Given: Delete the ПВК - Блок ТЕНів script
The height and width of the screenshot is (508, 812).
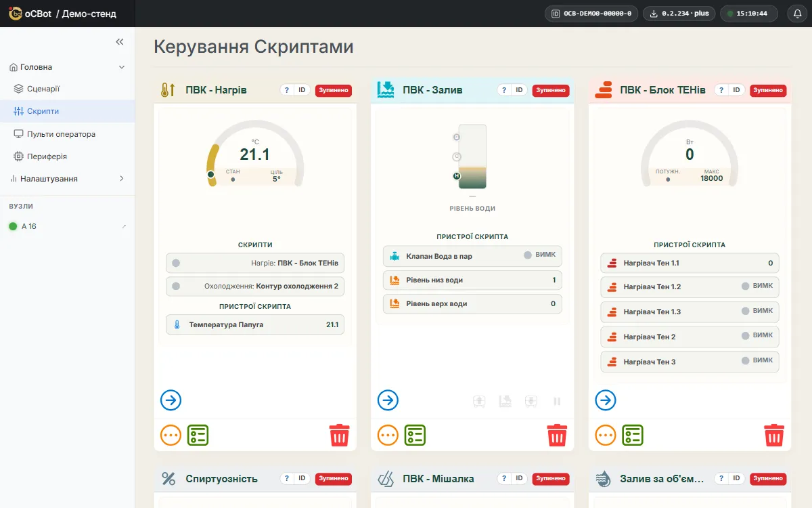Looking at the screenshot, I should [774, 435].
